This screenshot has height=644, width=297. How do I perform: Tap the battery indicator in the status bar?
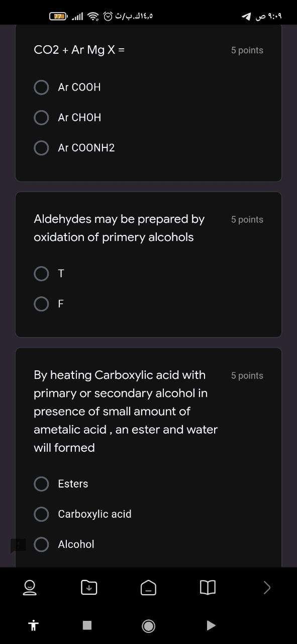tap(60, 15)
